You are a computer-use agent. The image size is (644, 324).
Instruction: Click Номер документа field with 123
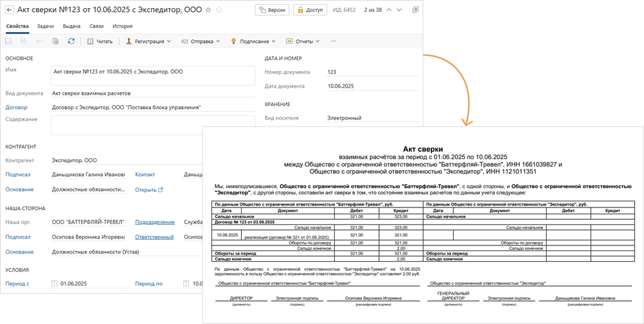pos(372,72)
